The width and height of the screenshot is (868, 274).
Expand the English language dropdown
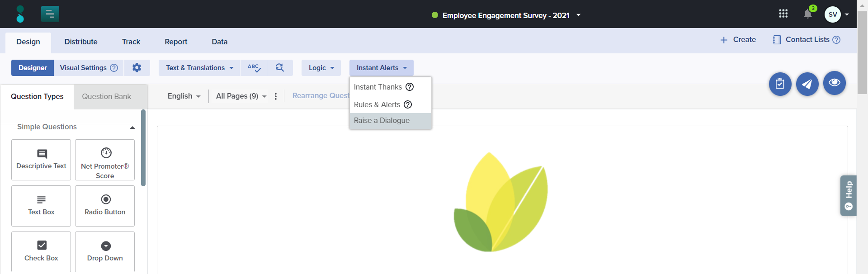(184, 96)
